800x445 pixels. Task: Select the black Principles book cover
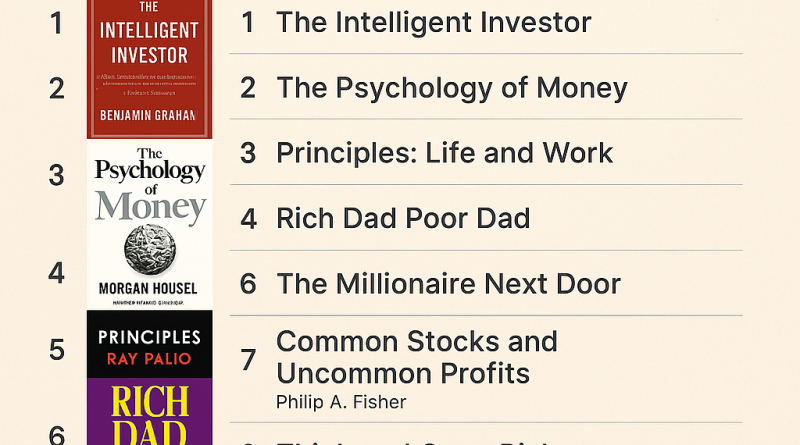149,344
